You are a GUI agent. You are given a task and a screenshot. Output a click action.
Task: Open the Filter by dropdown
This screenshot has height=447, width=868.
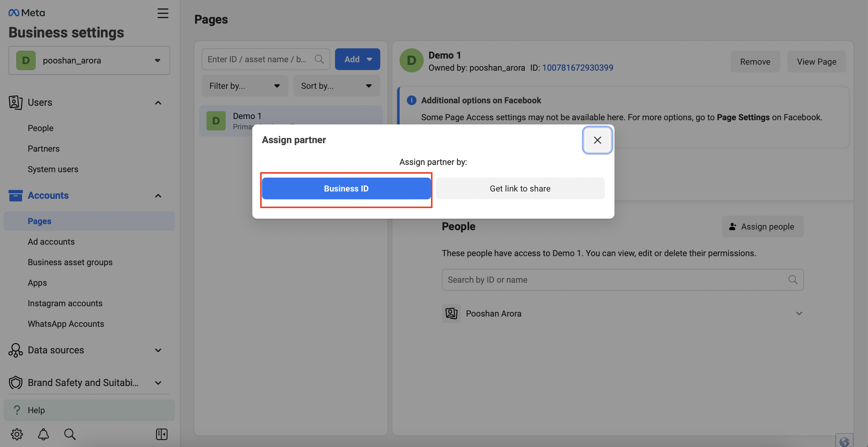(245, 86)
